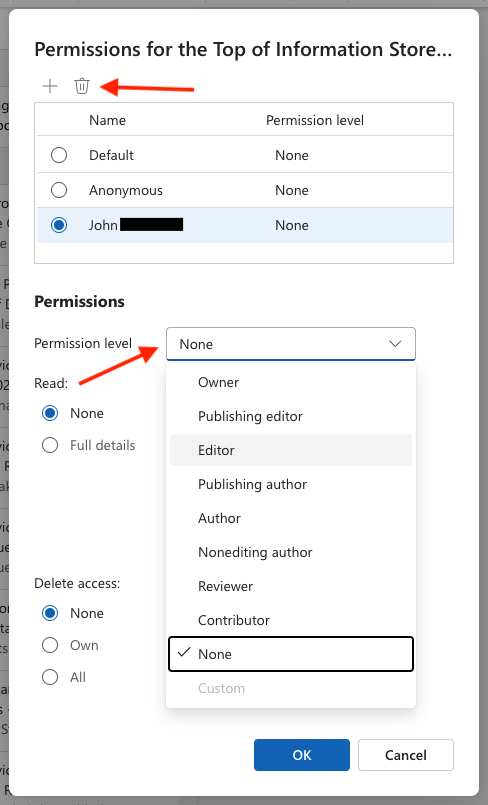488x805 pixels.
Task: Click the OK button
Action: (302, 755)
